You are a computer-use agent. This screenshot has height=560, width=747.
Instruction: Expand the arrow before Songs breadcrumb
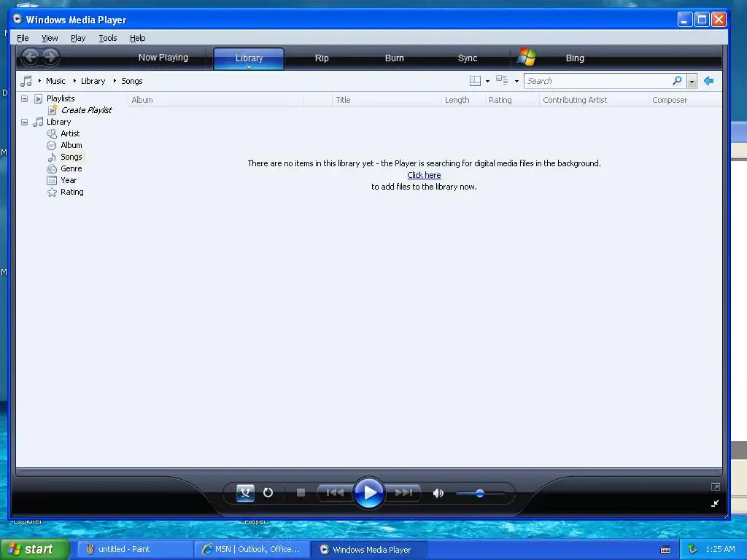pos(115,81)
